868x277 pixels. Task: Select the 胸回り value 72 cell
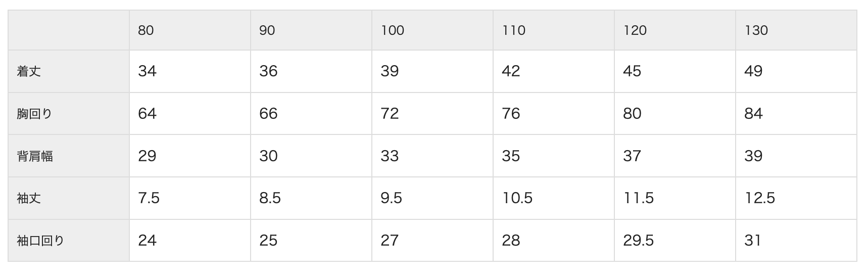pos(390,114)
